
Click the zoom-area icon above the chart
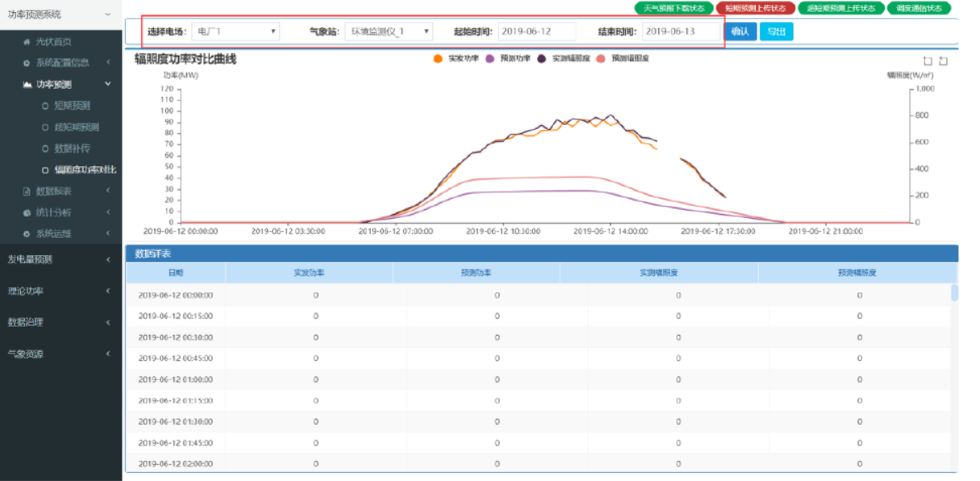point(928,61)
